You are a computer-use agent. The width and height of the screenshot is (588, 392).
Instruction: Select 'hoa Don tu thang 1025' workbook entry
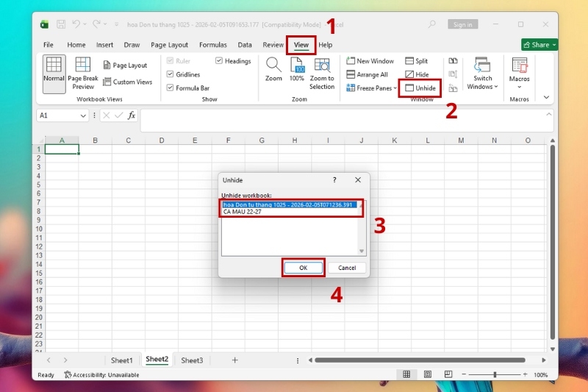pos(288,204)
